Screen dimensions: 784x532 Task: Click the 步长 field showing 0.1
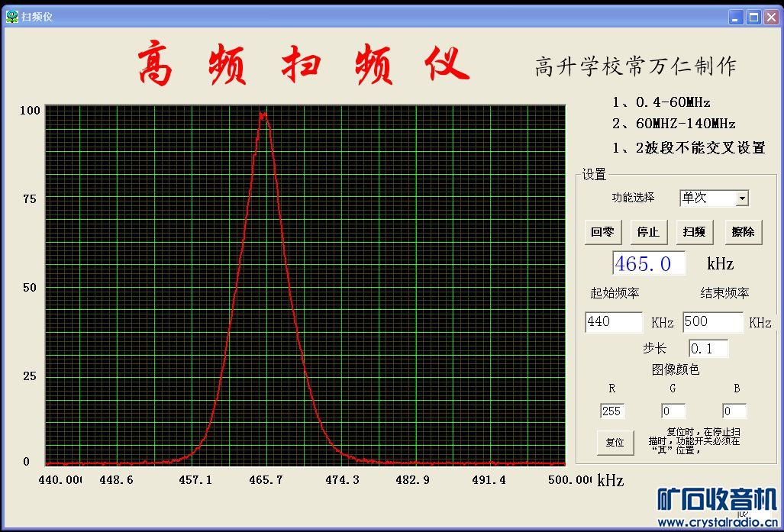pyautogui.click(x=708, y=349)
